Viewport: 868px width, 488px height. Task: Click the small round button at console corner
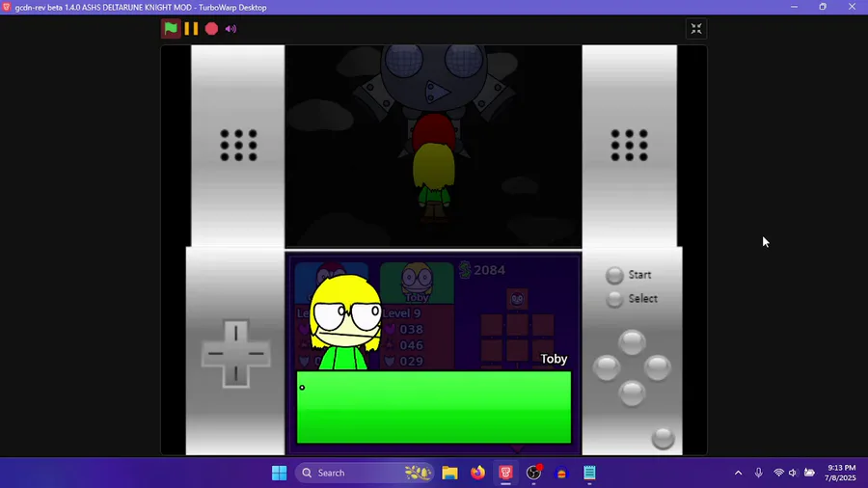point(663,438)
